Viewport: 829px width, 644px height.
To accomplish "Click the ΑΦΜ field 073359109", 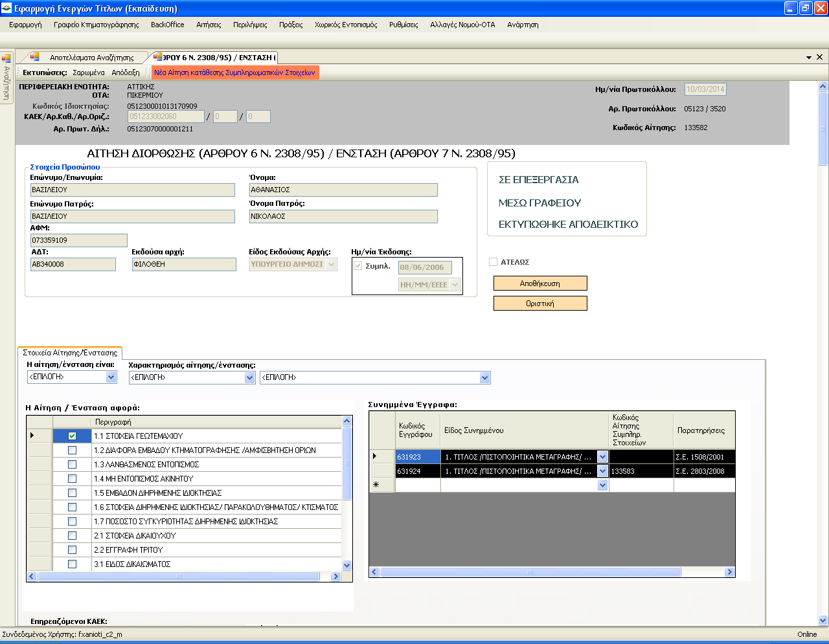I will click(x=78, y=240).
